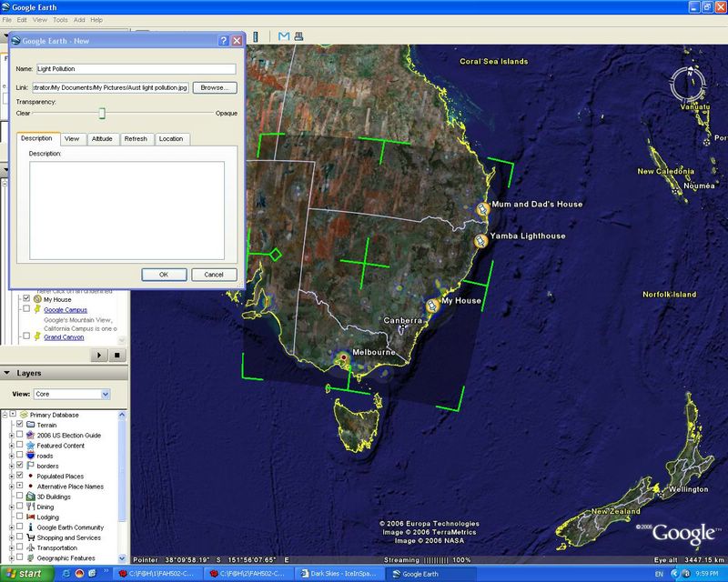This screenshot has width=728, height=582.
Task: Click the Featured Content star icon
Action: 31,445
